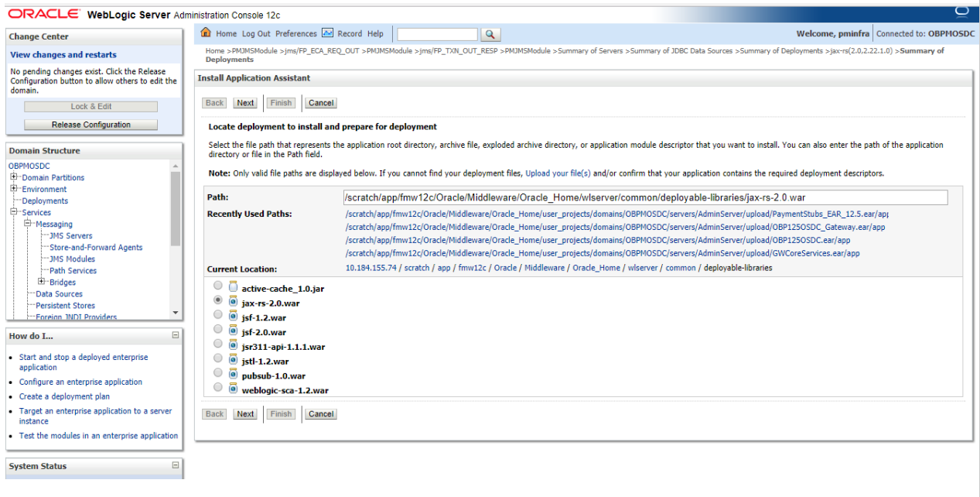
Task: Click Log Out in the toolbar
Action: pos(256,34)
